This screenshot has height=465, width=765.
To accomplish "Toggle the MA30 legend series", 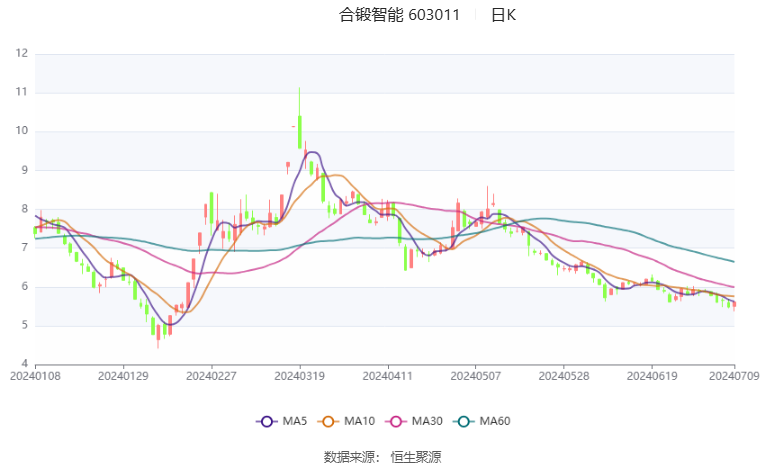I will click(x=414, y=421).
